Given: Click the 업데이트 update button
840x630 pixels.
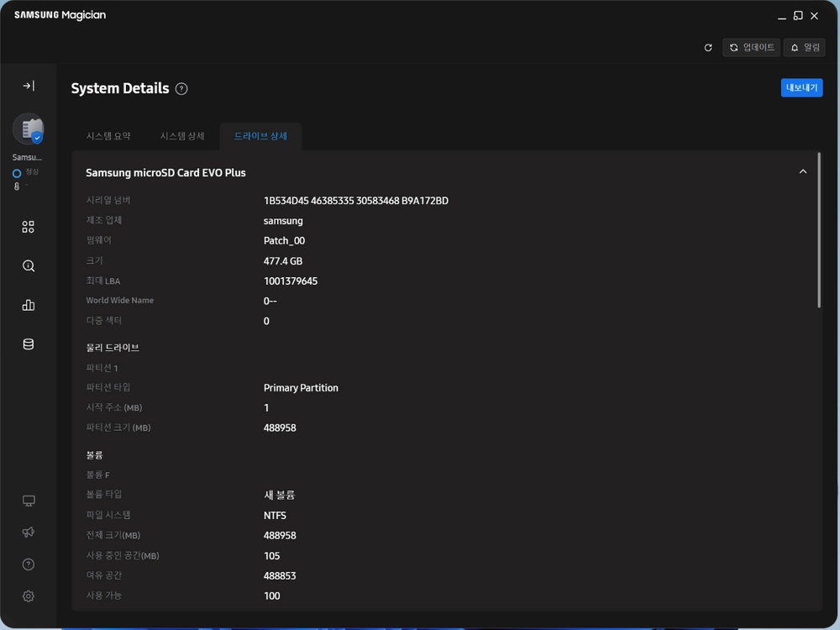Looking at the screenshot, I should (751, 48).
